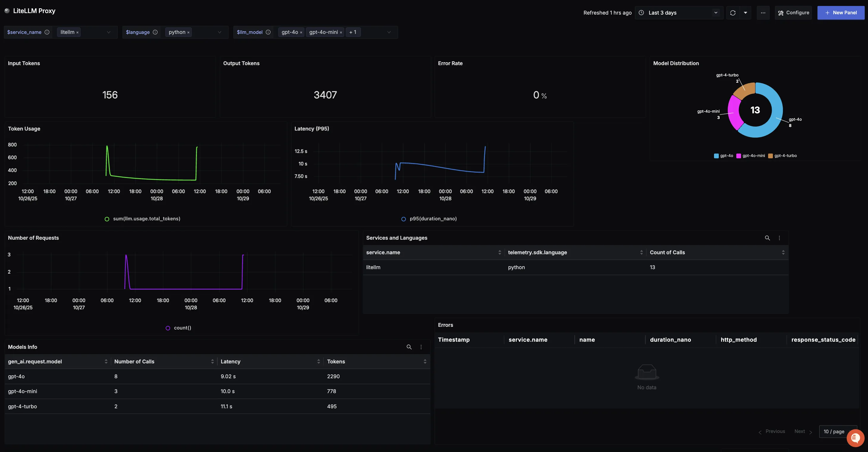Screen dimensions: 868x452
Task: Click the New Panel button
Action: [841, 12]
